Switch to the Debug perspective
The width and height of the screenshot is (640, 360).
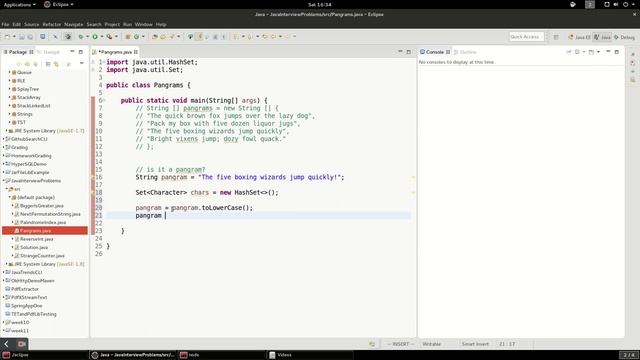pyautogui.click(x=624, y=37)
